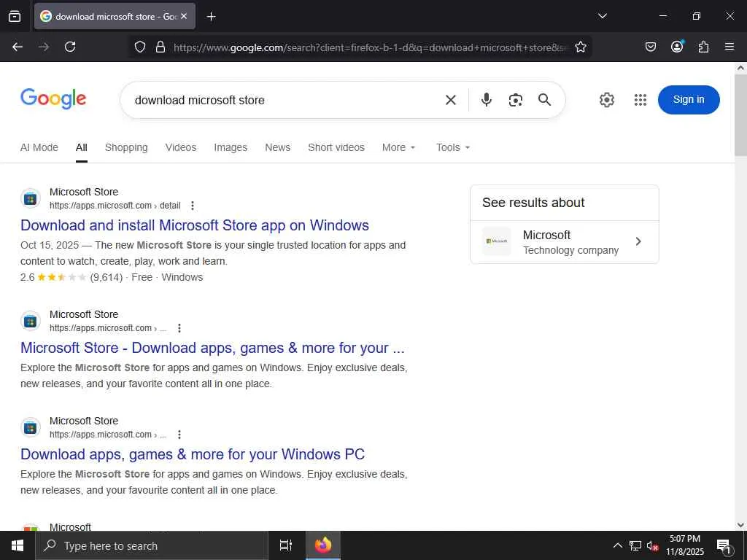Open Download apps, games & more for Windows PC
Screen dimensions: 747x560
pyautogui.click(x=193, y=454)
